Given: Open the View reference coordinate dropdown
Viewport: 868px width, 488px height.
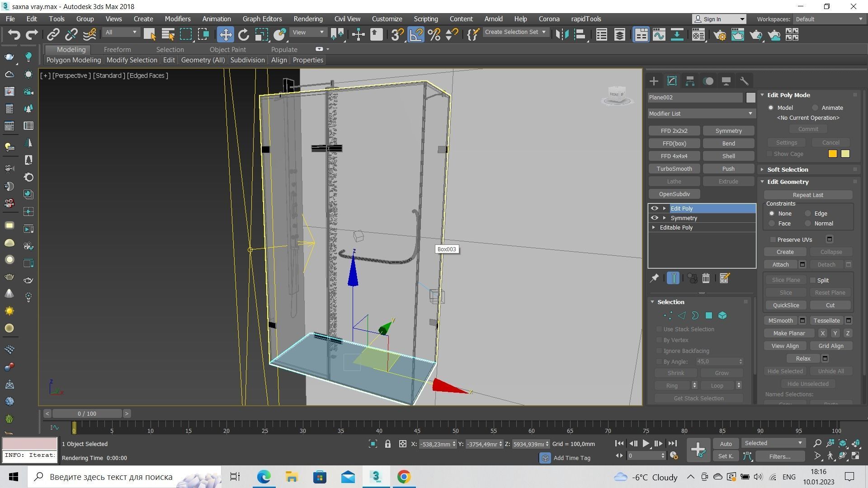Looking at the screenshot, I should click(308, 32).
